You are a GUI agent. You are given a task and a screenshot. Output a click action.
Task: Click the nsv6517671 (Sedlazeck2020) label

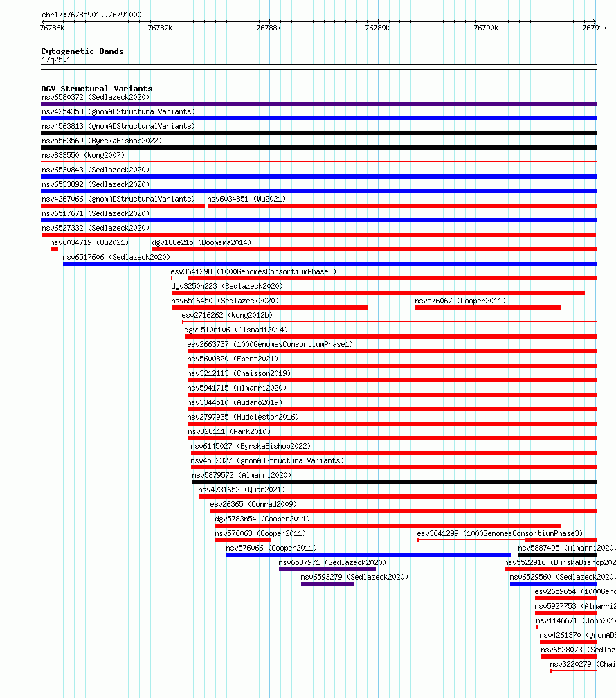click(96, 214)
